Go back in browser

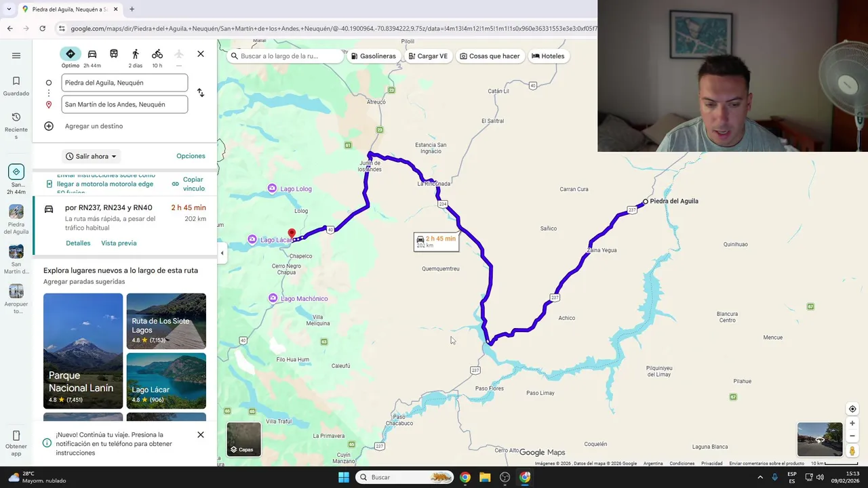click(9, 28)
